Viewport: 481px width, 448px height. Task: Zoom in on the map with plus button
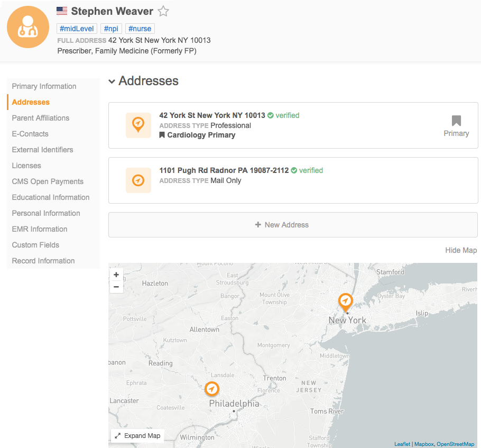coord(116,275)
